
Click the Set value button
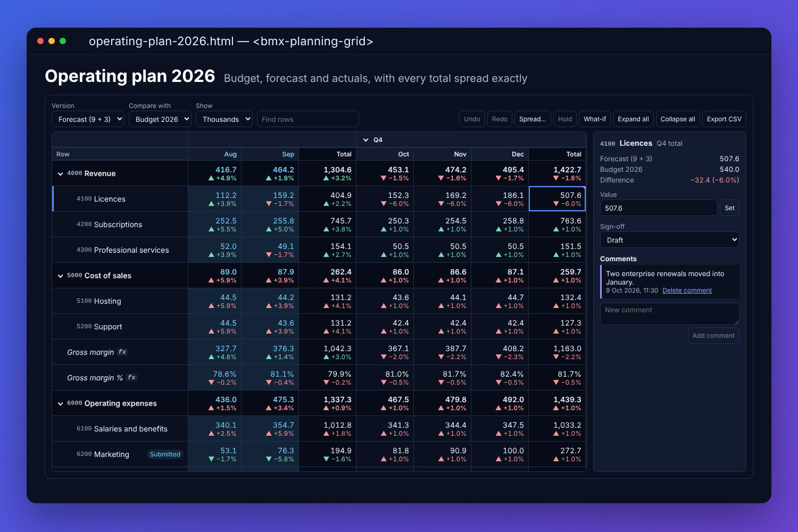729,208
